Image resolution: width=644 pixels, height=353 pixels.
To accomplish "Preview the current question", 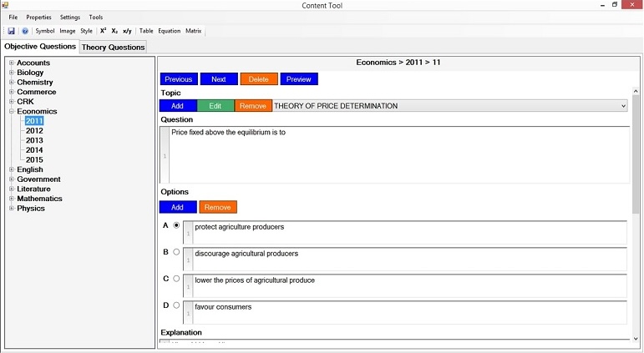I will 299,79.
